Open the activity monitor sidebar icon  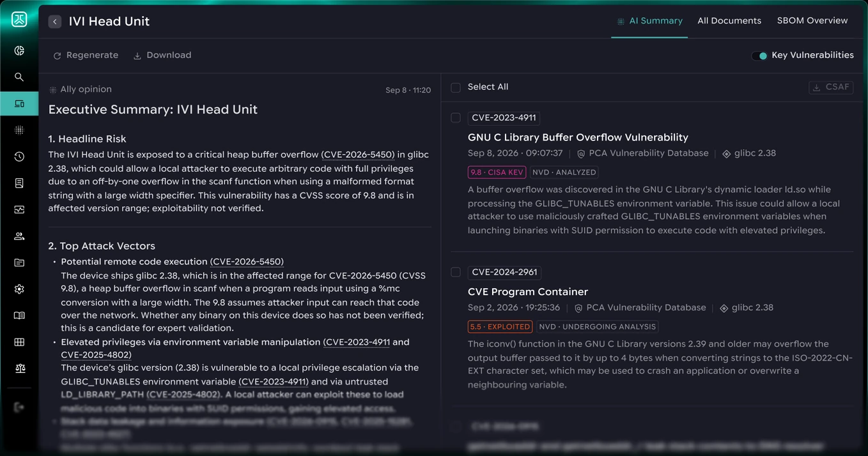19,209
